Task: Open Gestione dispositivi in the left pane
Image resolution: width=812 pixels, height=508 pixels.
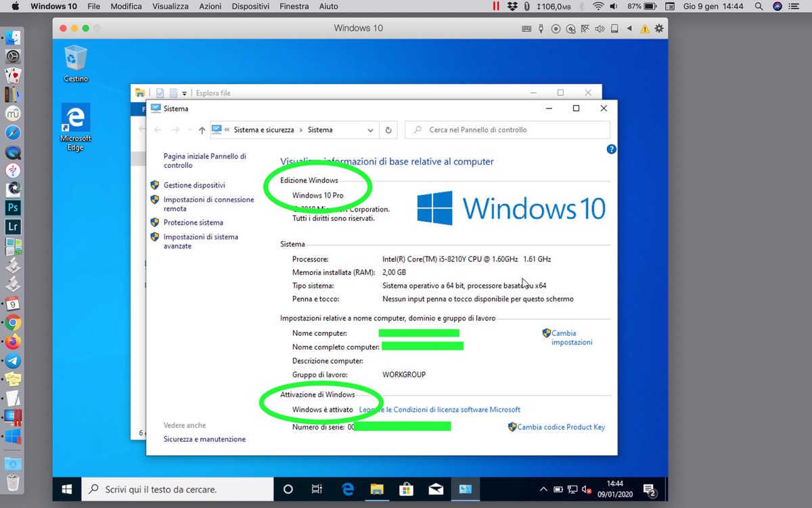Action: [194, 185]
